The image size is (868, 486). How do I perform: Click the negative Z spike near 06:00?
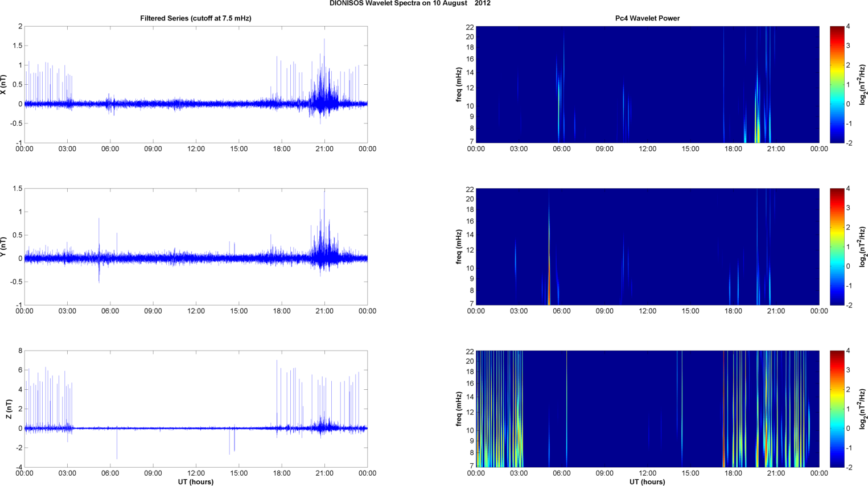click(x=117, y=444)
